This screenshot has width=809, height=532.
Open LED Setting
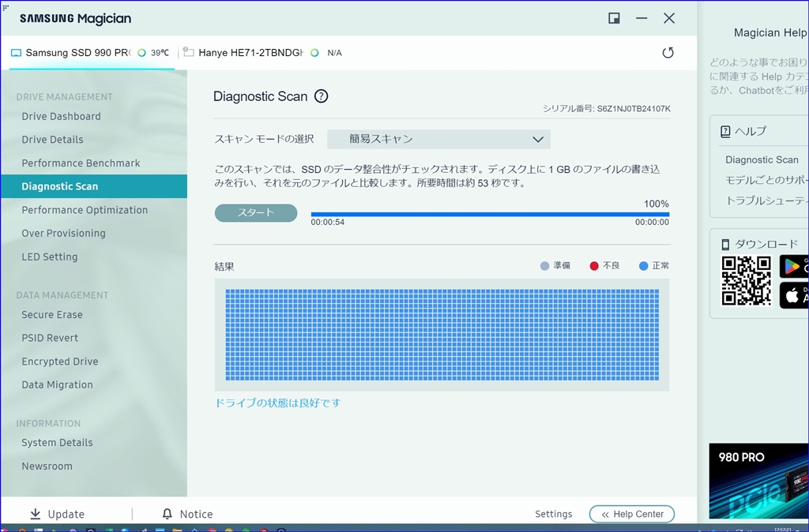[50, 257]
